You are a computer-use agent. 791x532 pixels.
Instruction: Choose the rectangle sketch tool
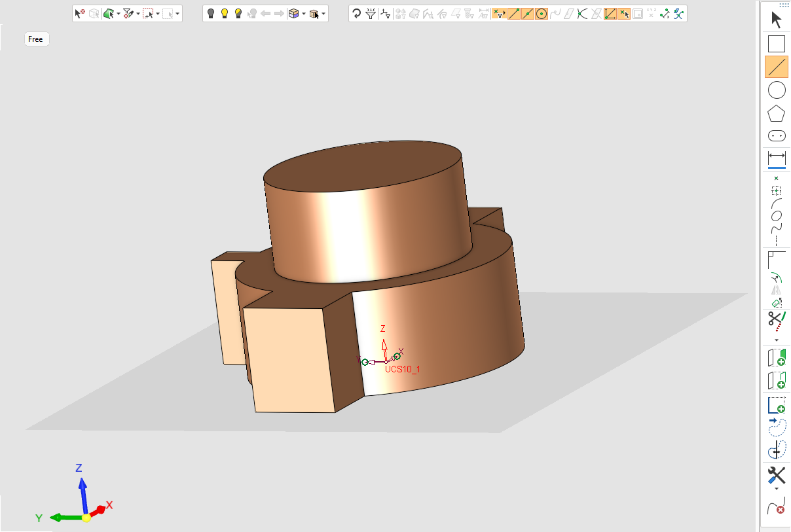point(776,44)
